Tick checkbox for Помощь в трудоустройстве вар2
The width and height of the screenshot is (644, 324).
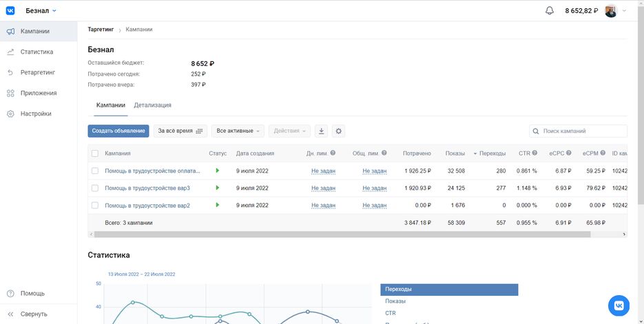(x=95, y=205)
